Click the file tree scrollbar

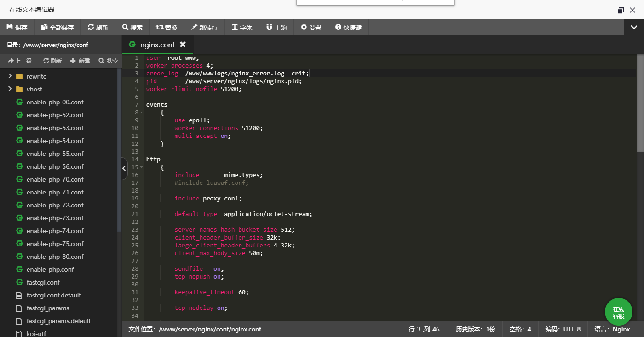120,149
